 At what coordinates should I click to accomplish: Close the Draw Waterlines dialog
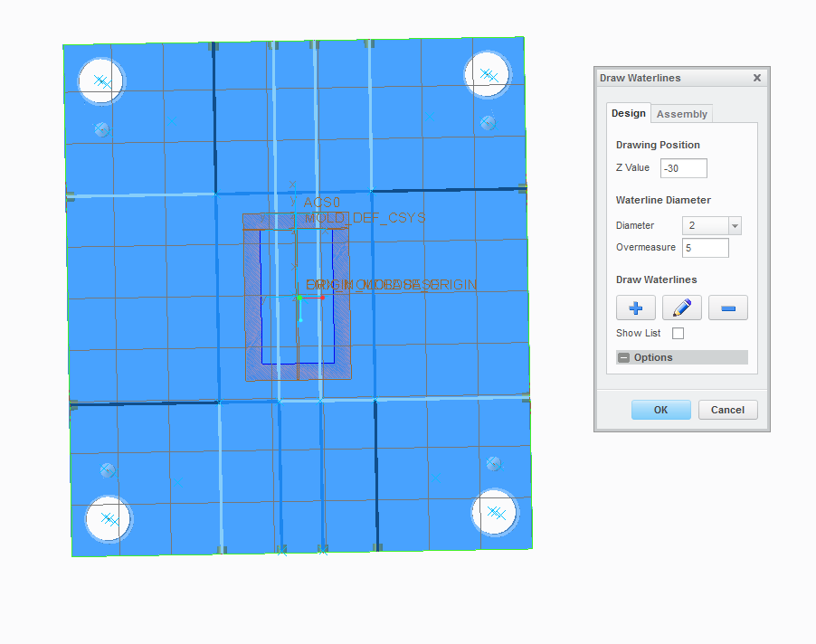pyautogui.click(x=757, y=78)
